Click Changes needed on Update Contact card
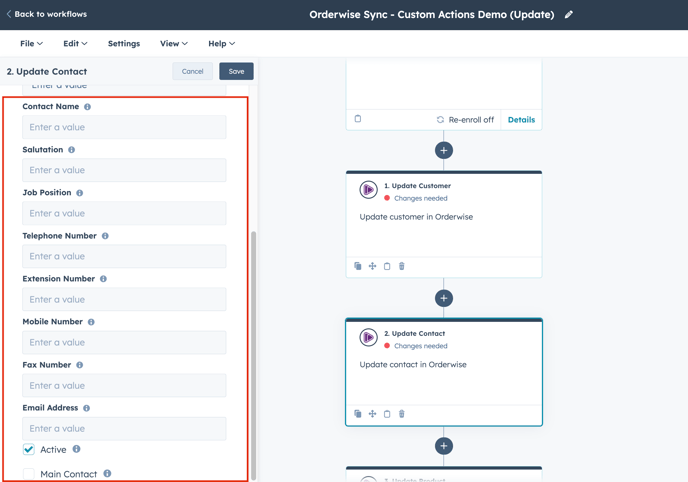688x482 pixels. click(x=420, y=346)
